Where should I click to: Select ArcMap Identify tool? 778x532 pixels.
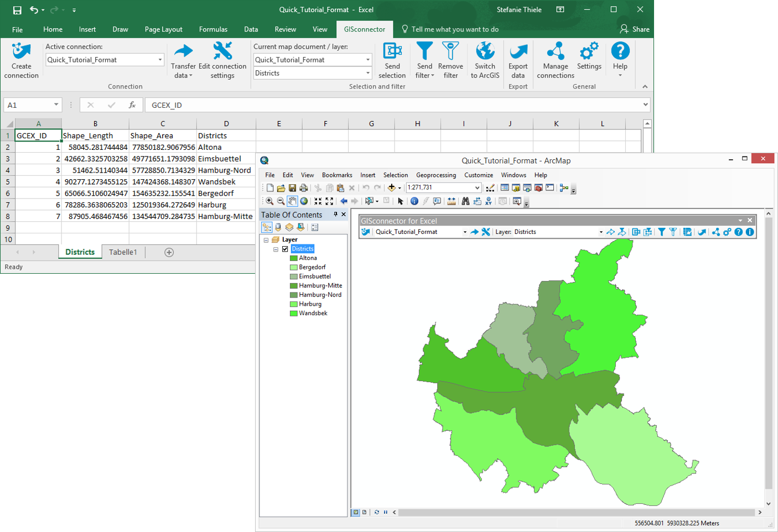click(414, 201)
